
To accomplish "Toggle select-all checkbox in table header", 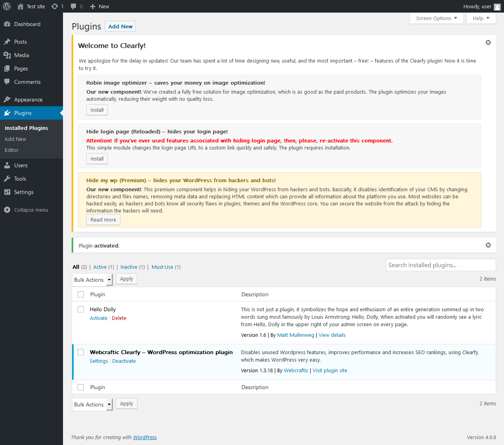I will [x=81, y=294].
